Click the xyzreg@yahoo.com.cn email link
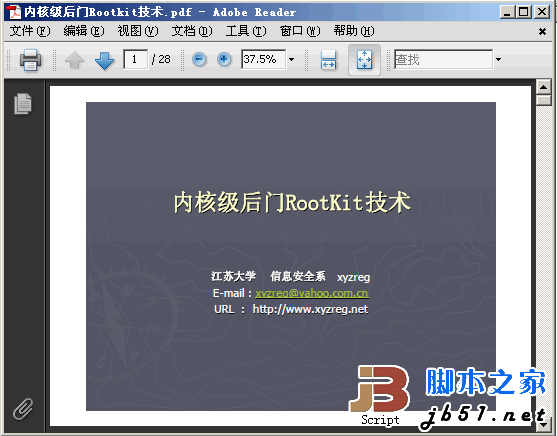This screenshot has height=436, width=557. click(312, 293)
